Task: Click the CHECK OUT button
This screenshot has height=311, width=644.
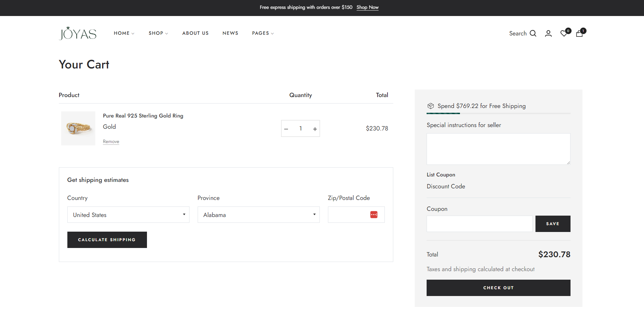Action: 498,288
